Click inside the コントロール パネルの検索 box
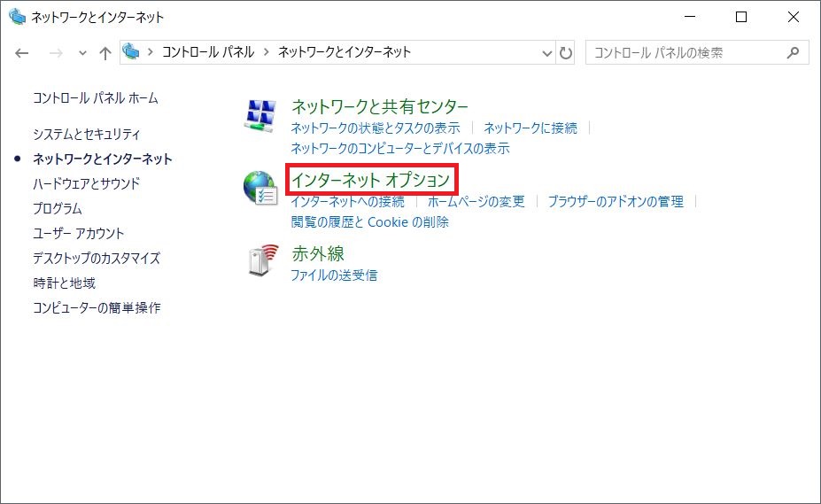Screen dimensions: 821x504 point(682,53)
